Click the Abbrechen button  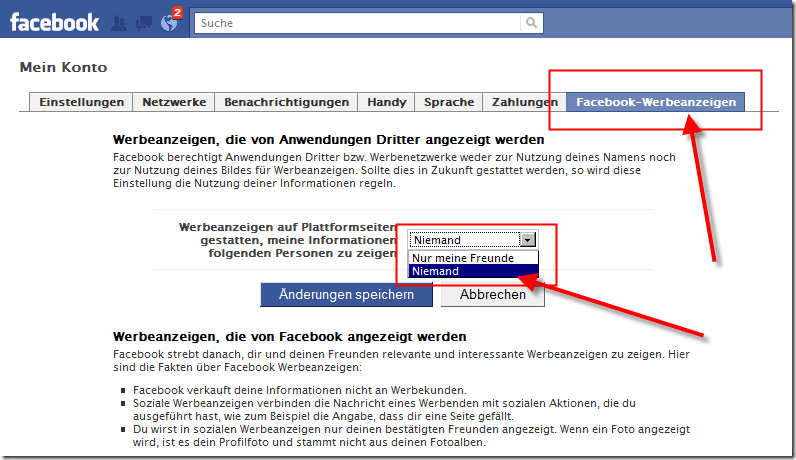(492, 294)
